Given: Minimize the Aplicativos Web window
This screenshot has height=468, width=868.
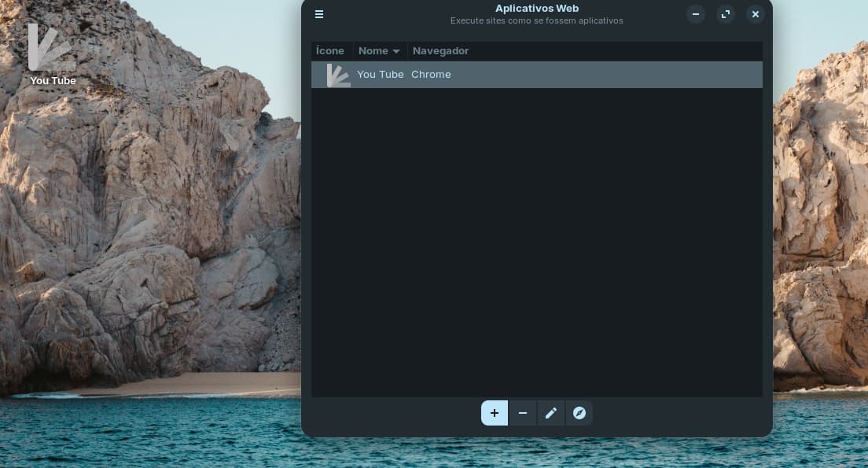Looking at the screenshot, I should pos(696,14).
